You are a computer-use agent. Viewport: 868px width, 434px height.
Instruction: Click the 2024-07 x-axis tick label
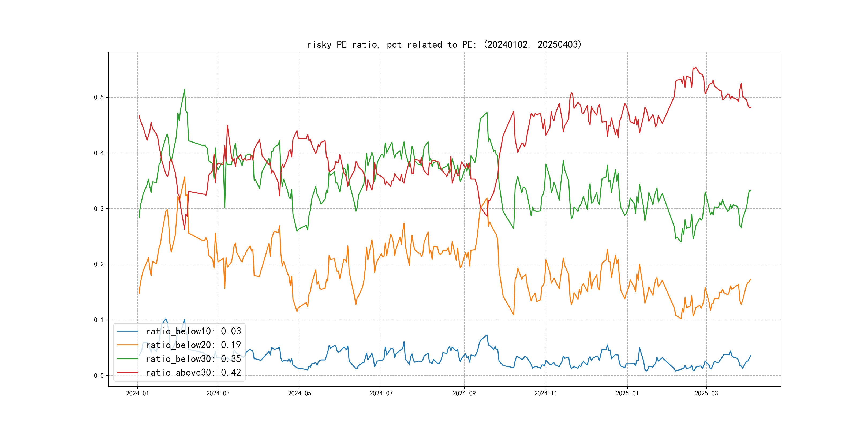click(381, 393)
